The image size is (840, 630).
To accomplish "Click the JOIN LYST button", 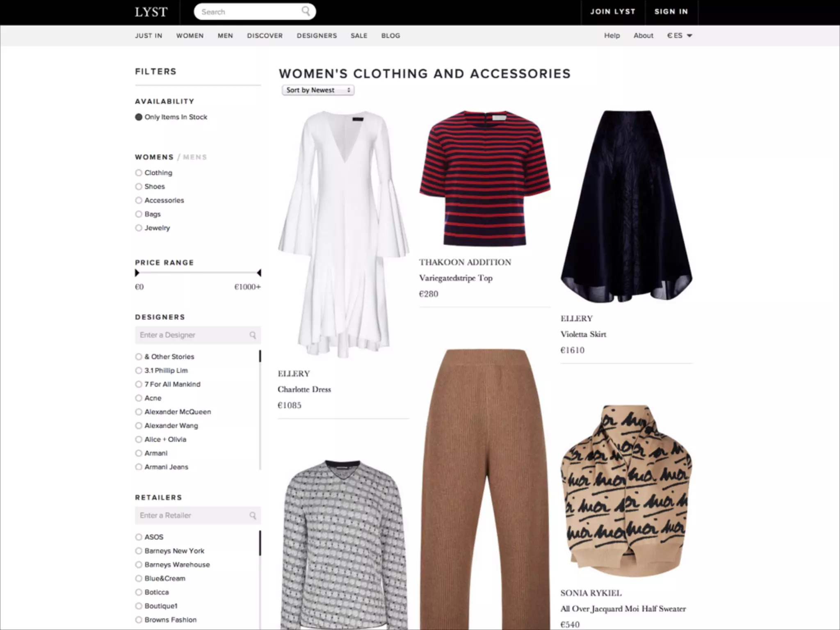I will (x=613, y=12).
